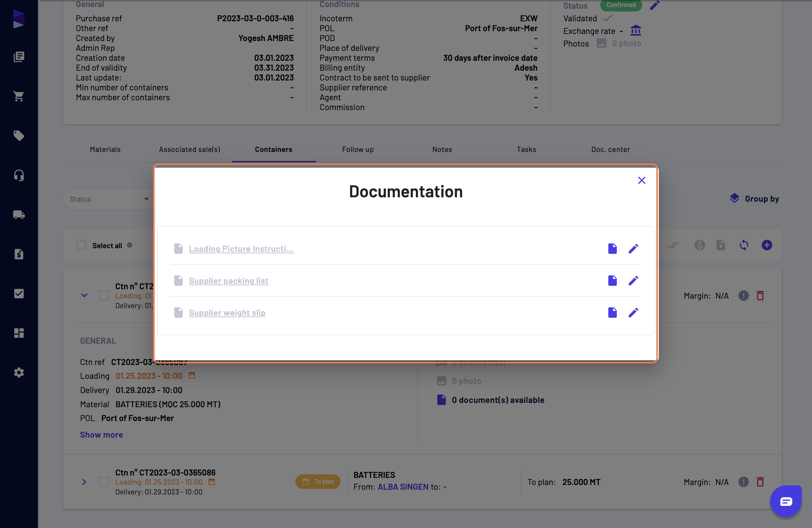Close the Documentation dialog

642,180
